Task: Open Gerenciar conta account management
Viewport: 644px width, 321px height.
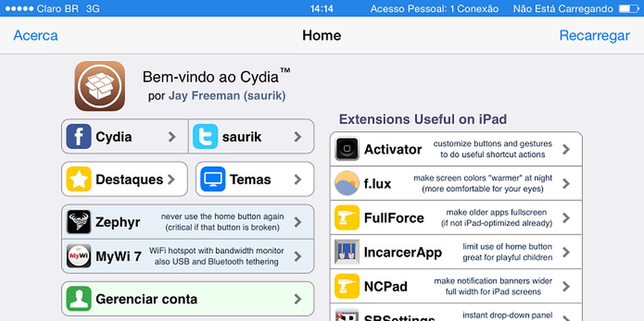Action: (x=188, y=299)
